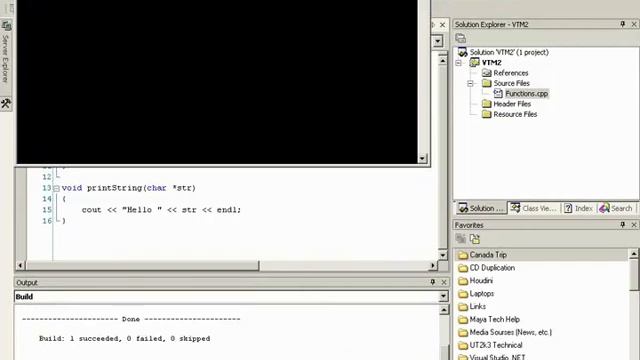Image resolution: width=640 pixels, height=360 pixels.
Task: Click the code editor scroll up arrow
Action: [443, 60]
